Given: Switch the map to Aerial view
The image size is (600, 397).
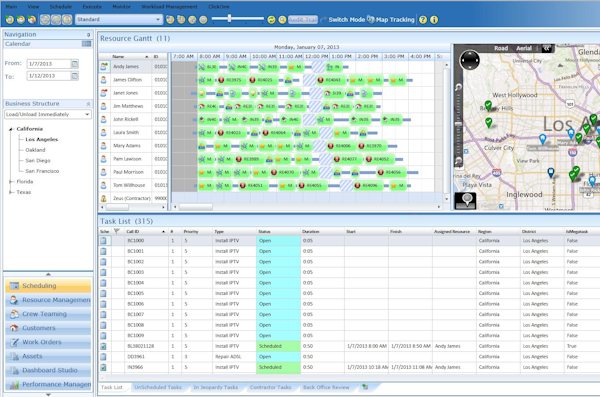Looking at the screenshot, I should (x=524, y=48).
